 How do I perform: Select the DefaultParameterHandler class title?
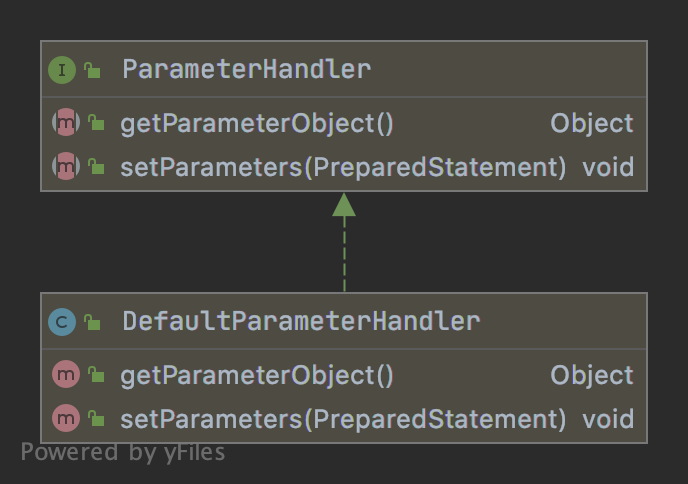coord(301,322)
